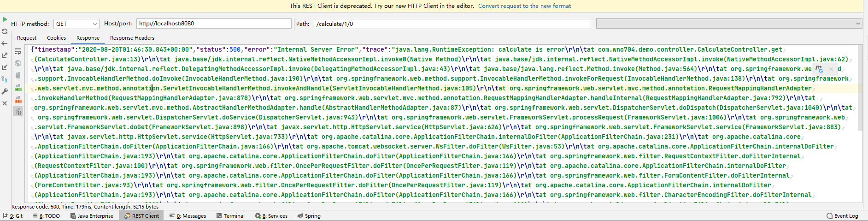Click the export request icon

5,55
